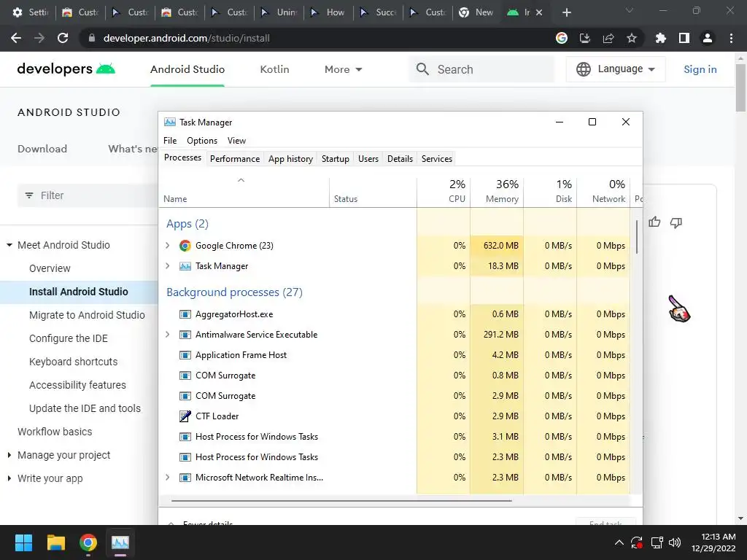This screenshot has width=747, height=560.
Task: Click the thumbs down feedback icon
Action: click(676, 222)
